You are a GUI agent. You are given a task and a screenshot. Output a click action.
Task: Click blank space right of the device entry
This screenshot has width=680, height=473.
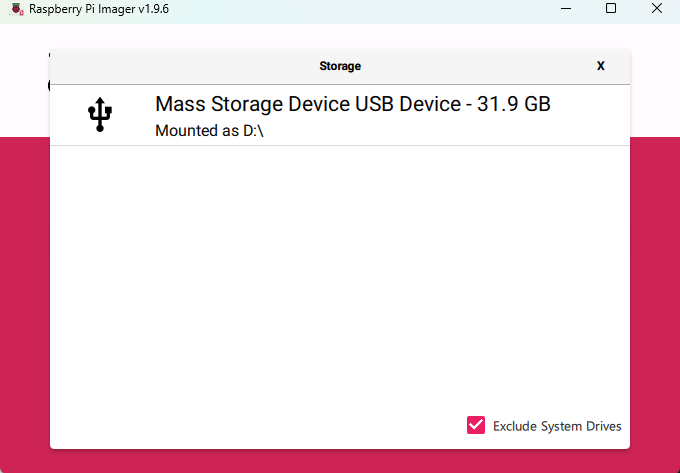pyautogui.click(x=590, y=115)
